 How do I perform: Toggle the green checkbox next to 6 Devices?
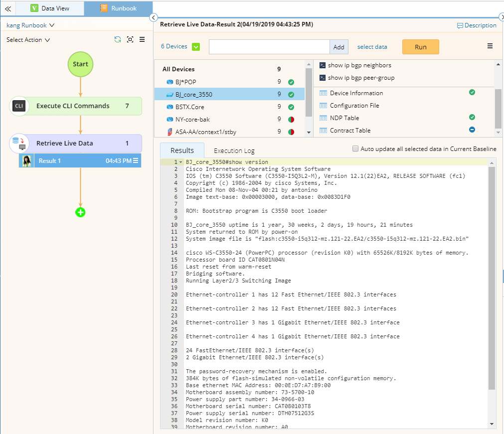click(x=196, y=47)
